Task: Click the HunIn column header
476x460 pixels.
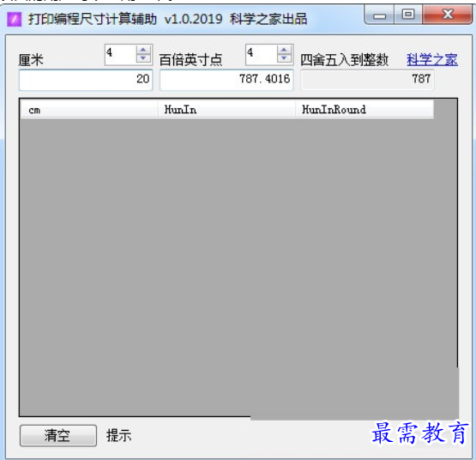Action: [226, 109]
